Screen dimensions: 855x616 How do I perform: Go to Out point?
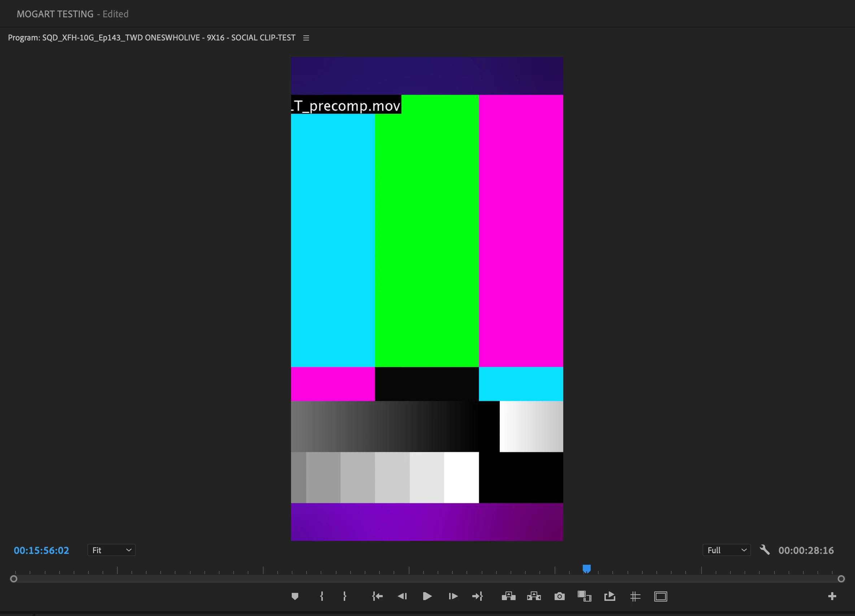[477, 596]
